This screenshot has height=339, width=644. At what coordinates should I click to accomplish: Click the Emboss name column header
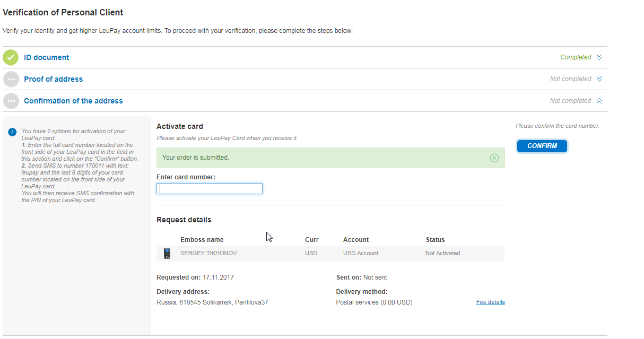[x=202, y=240]
